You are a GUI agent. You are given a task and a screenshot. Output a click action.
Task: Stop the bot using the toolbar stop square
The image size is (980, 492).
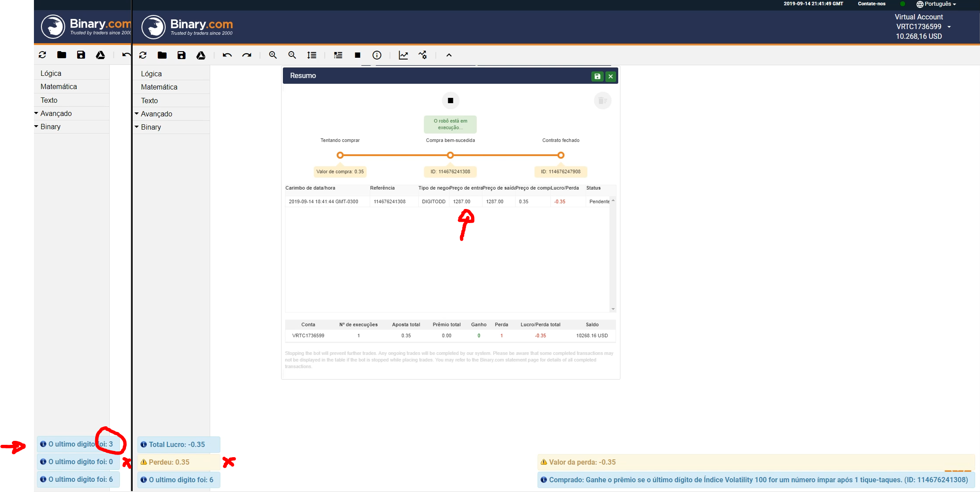coord(357,55)
